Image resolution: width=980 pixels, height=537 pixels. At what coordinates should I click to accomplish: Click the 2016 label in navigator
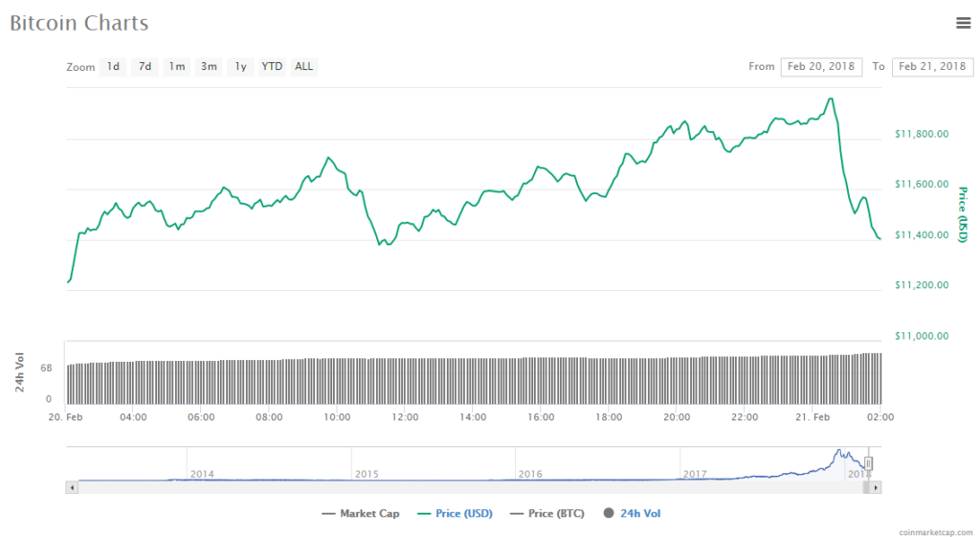[530, 474]
